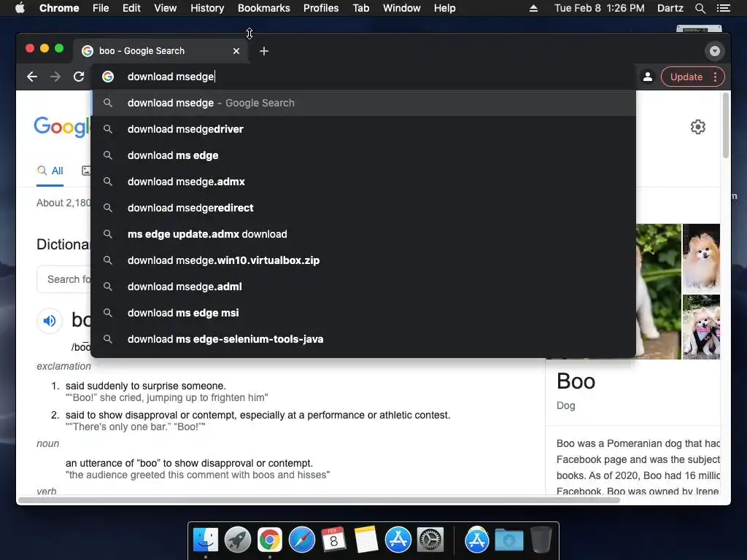Choose suggestion ms edge update.admx download
Image resolution: width=747 pixels, height=560 pixels.
(x=363, y=234)
